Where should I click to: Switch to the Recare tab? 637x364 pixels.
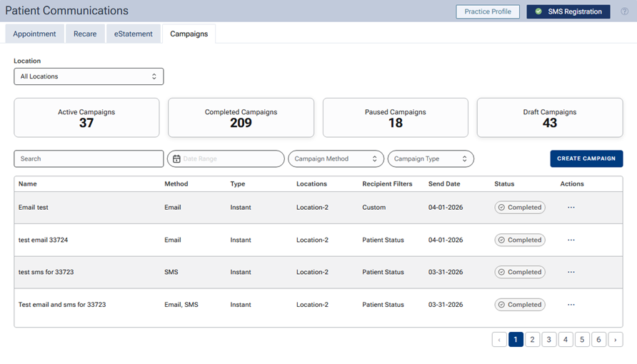85,34
